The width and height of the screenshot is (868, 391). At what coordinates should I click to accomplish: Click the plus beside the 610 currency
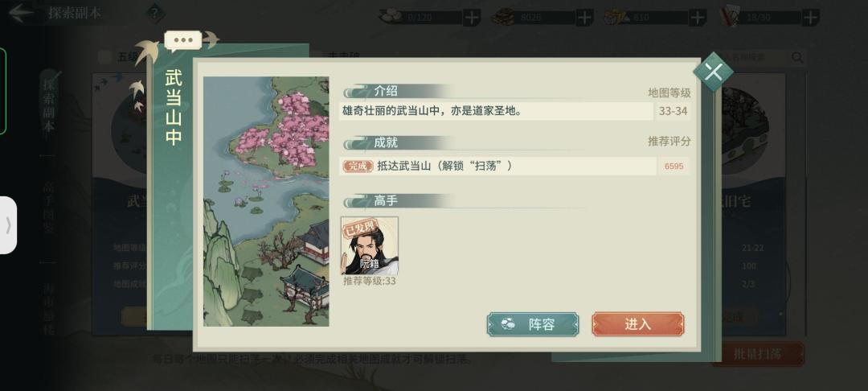tap(697, 17)
